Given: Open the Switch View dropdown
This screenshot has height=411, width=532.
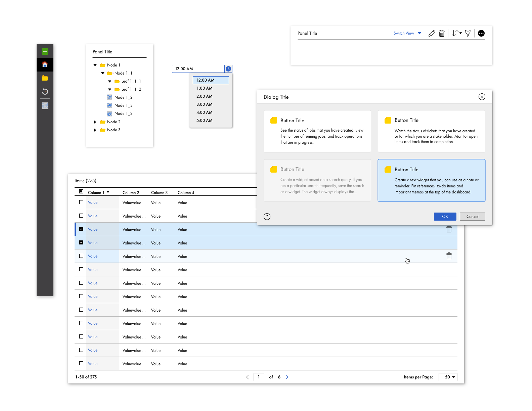Looking at the screenshot, I should point(407,33).
